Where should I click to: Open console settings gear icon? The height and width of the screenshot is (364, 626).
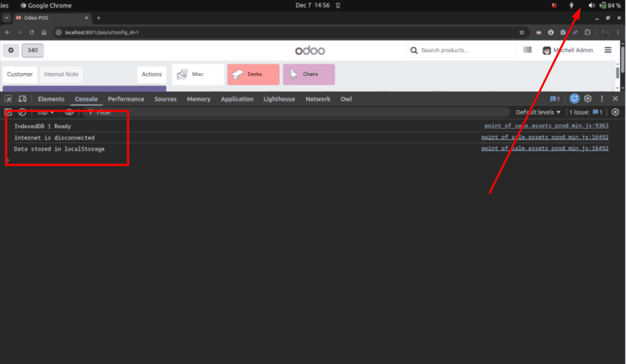[615, 112]
